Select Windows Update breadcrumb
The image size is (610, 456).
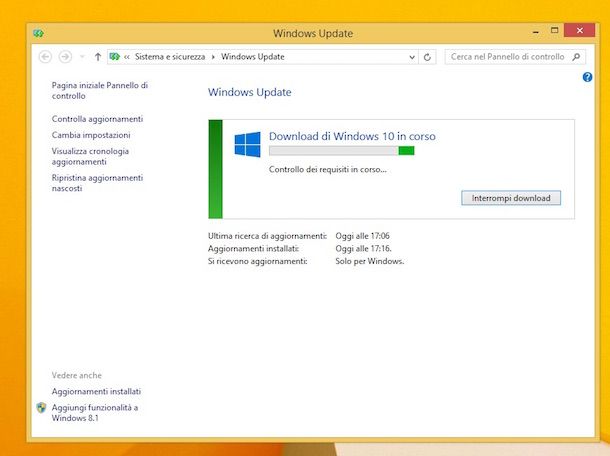pyautogui.click(x=252, y=57)
